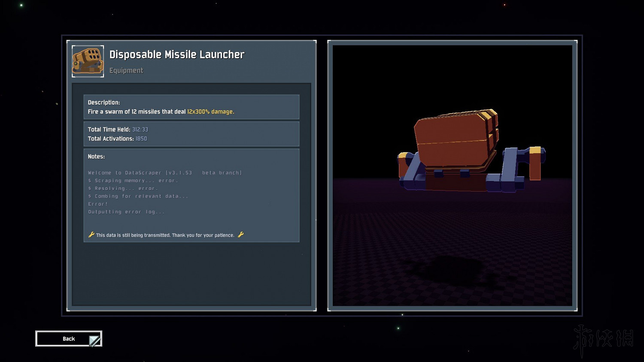This screenshot has width=644, height=362.
Task: Click the Disposable Missile Launcher equipment icon
Action: [88, 61]
